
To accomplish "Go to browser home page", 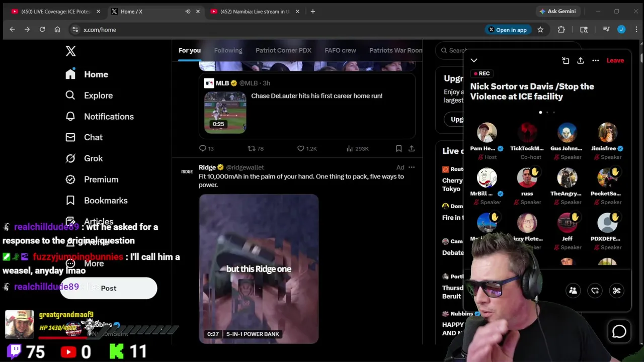I will (57, 30).
